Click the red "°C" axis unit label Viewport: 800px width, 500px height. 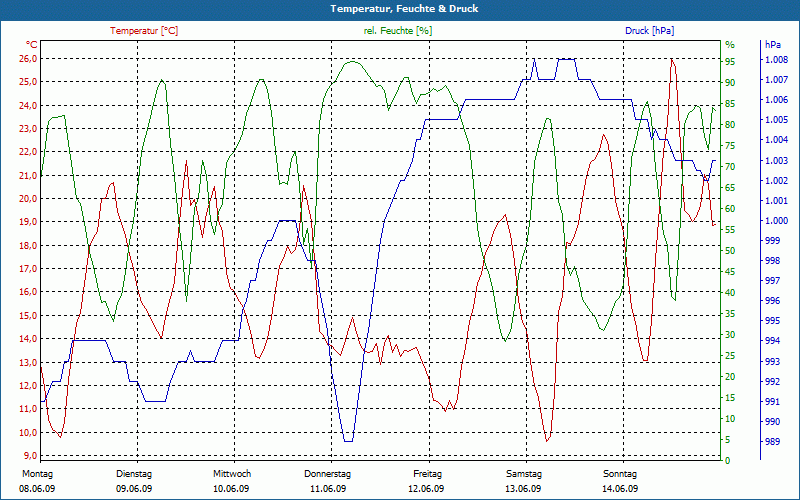point(32,44)
